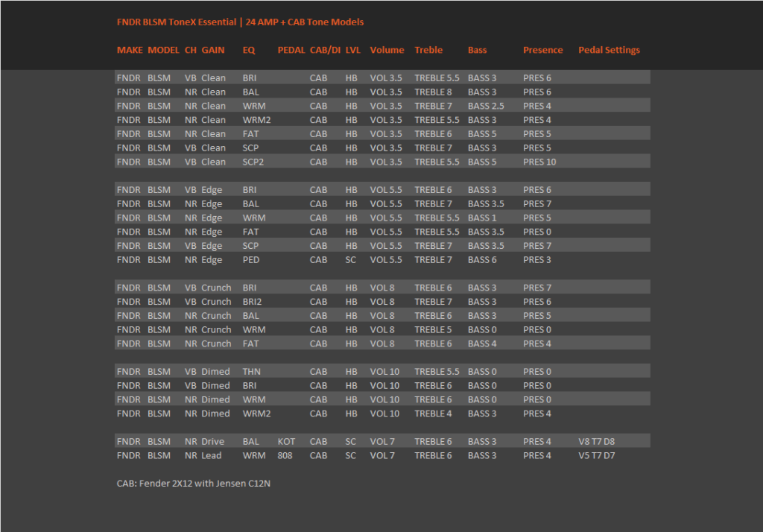Click the Bass column header
This screenshot has width=763, height=532.
coord(478,50)
